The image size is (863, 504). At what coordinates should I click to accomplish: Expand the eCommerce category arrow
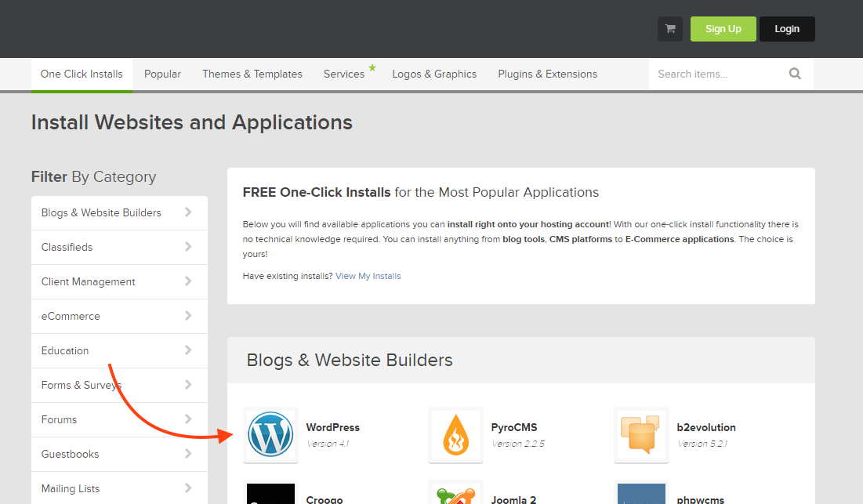188,316
